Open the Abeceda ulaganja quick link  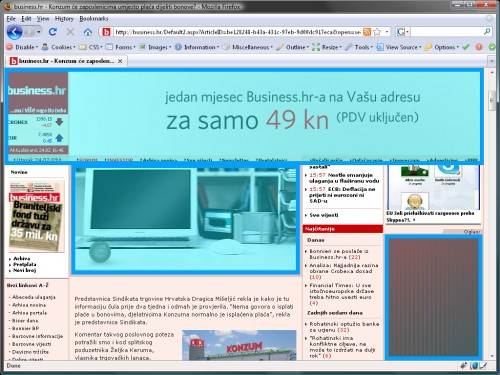pos(34,297)
